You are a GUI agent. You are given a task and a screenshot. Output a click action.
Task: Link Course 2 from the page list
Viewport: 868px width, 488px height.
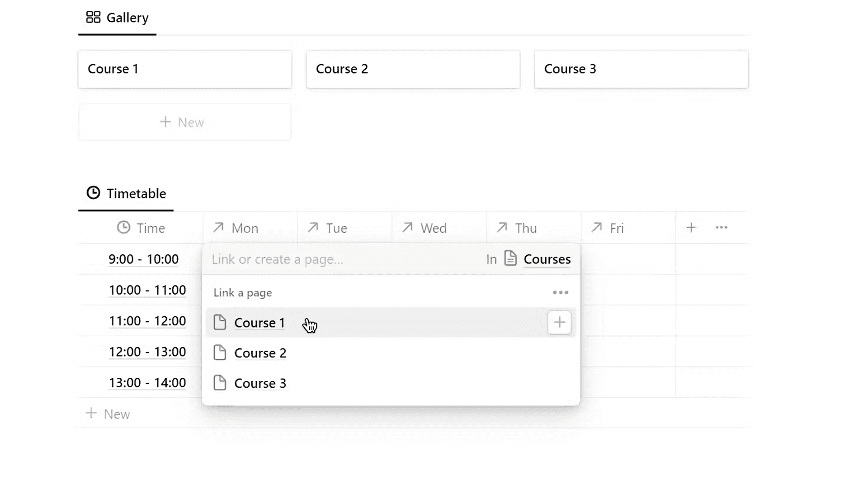point(260,353)
